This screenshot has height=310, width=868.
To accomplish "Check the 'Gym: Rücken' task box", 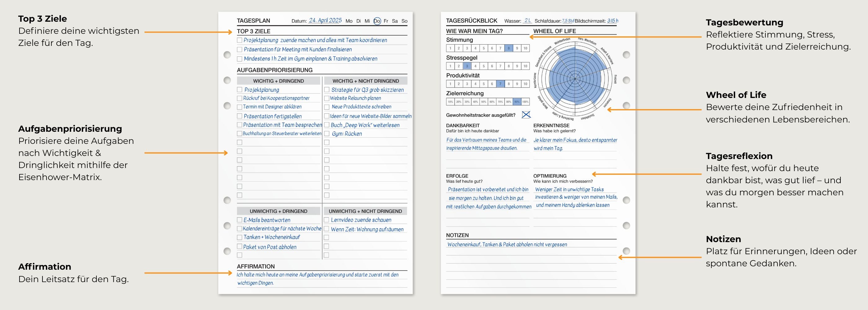I will pos(327,134).
